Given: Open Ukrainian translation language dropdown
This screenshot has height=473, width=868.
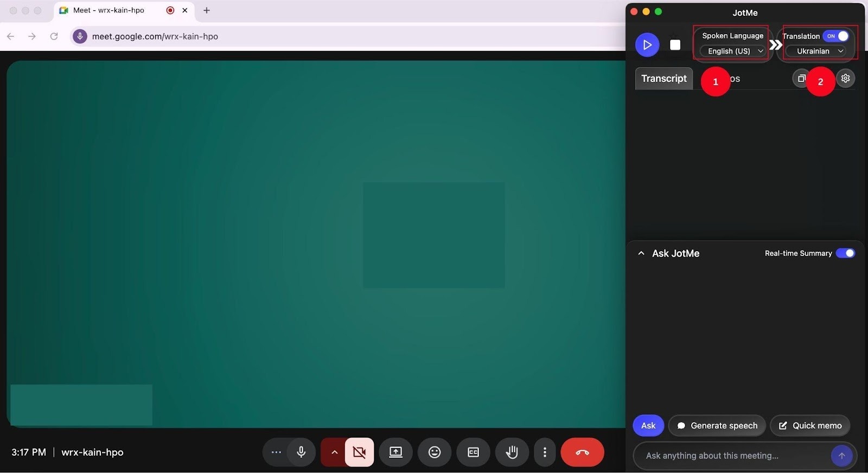Looking at the screenshot, I should point(816,51).
